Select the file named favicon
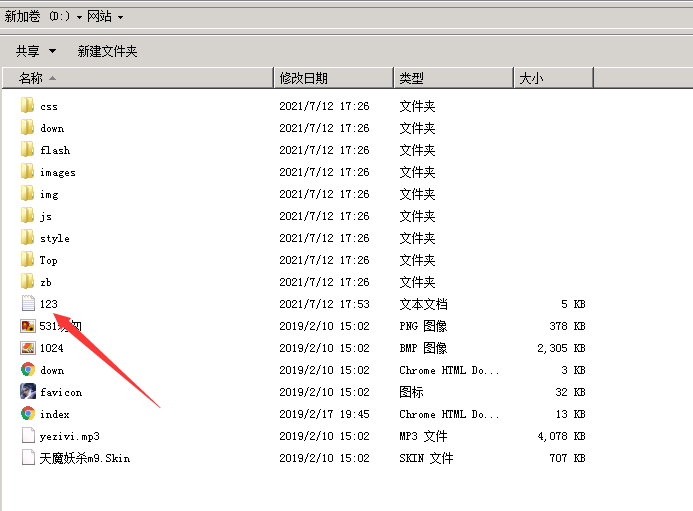The height and width of the screenshot is (511, 693). [x=61, y=393]
